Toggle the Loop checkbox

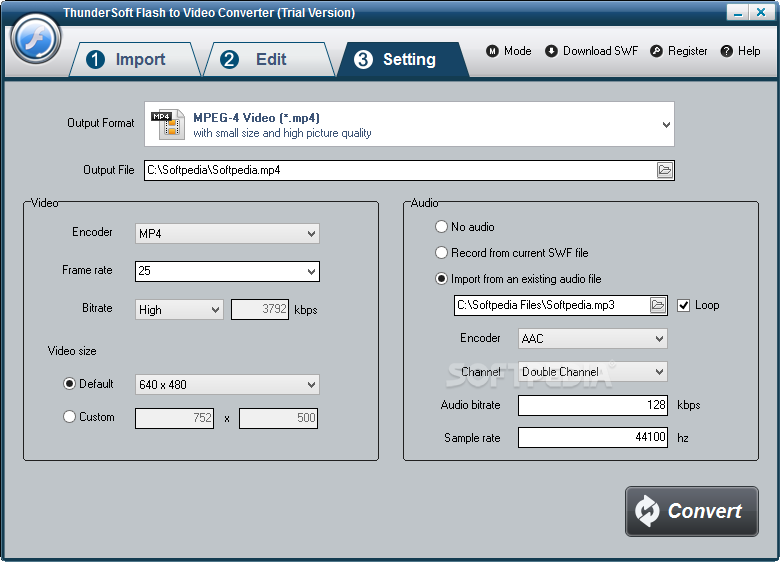click(683, 305)
